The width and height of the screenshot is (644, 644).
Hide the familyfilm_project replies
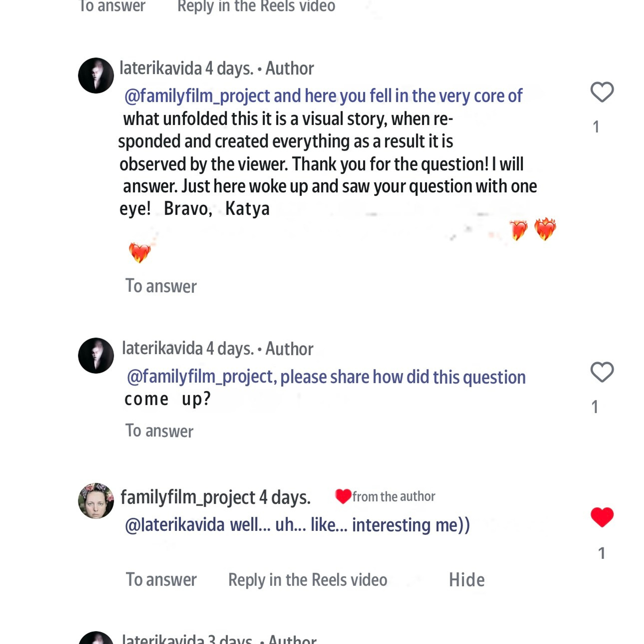point(467,580)
